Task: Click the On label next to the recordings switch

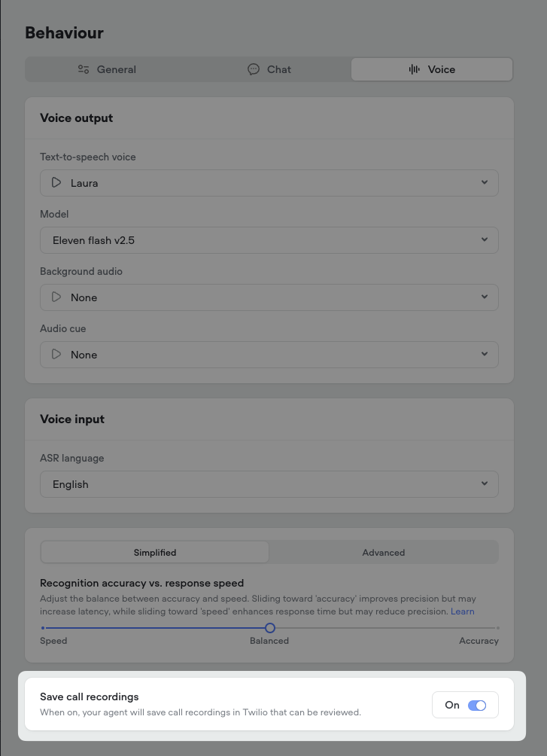Action: (452, 705)
